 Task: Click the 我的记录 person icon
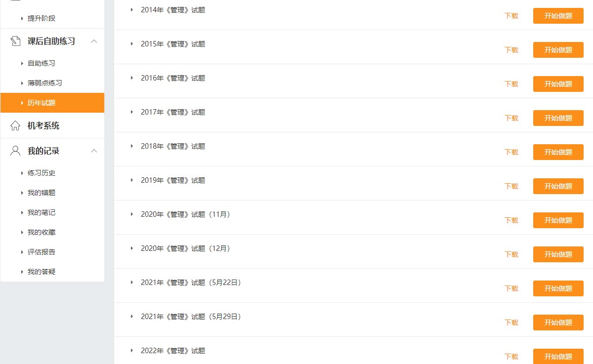point(15,151)
